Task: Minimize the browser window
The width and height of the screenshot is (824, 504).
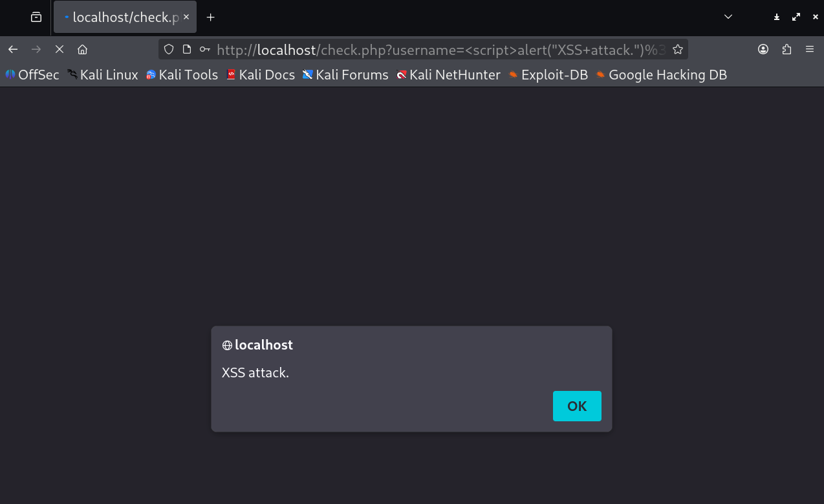Action: coord(777,17)
